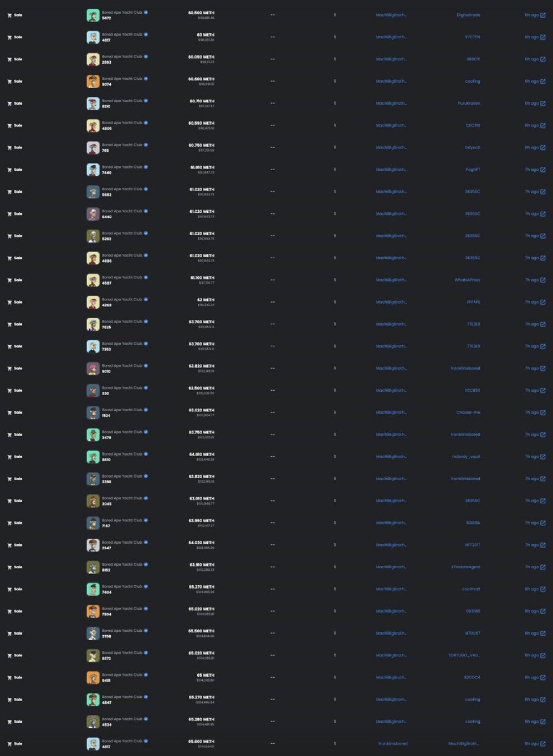Open buyer profile PuruKraken
Image resolution: width=553 pixels, height=756 pixels.
[x=469, y=103]
